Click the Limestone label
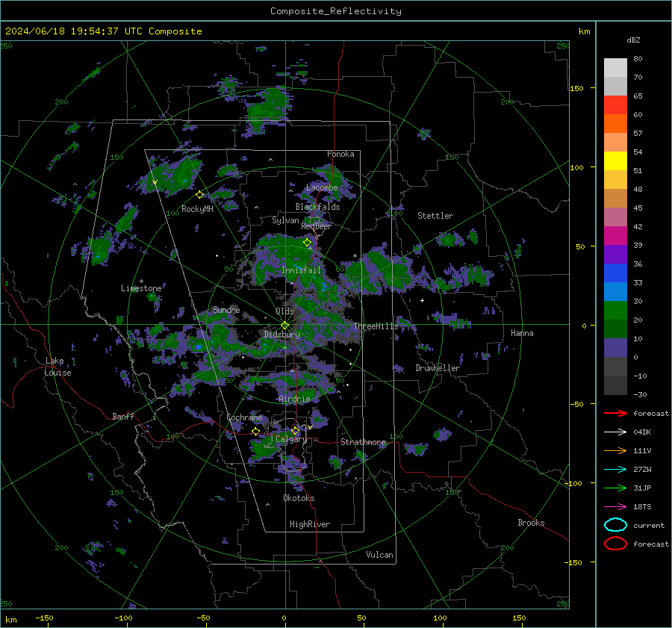 click(141, 288)
